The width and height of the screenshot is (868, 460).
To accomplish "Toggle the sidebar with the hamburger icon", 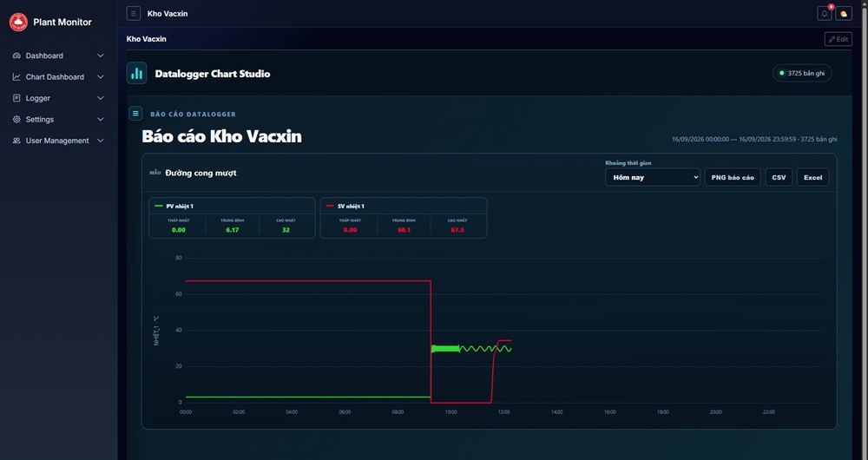I will (x=134, y=13).
